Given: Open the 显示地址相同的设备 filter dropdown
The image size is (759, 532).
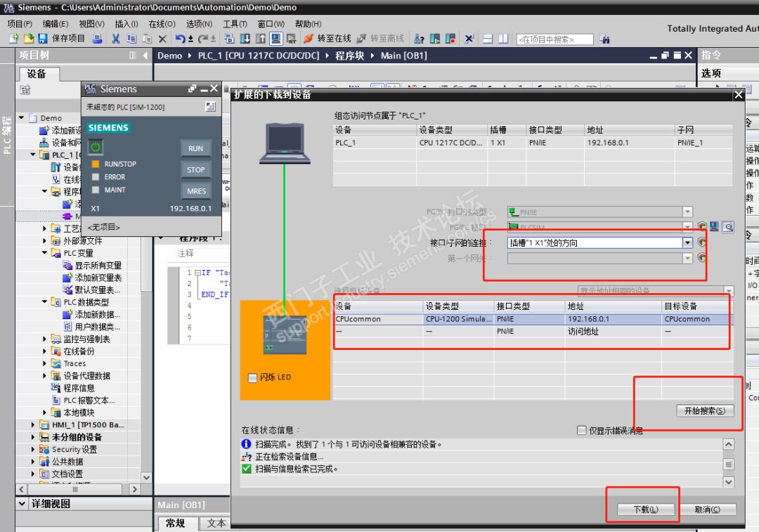Looking at the screenshot, I should [x=729, y=290].
